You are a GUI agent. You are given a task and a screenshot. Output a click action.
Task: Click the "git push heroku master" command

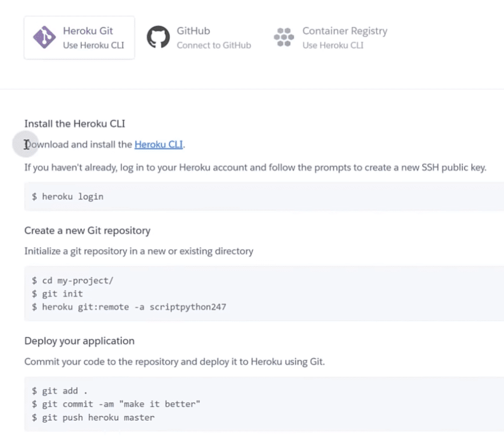pyautogui.click(x=93, y=417)
